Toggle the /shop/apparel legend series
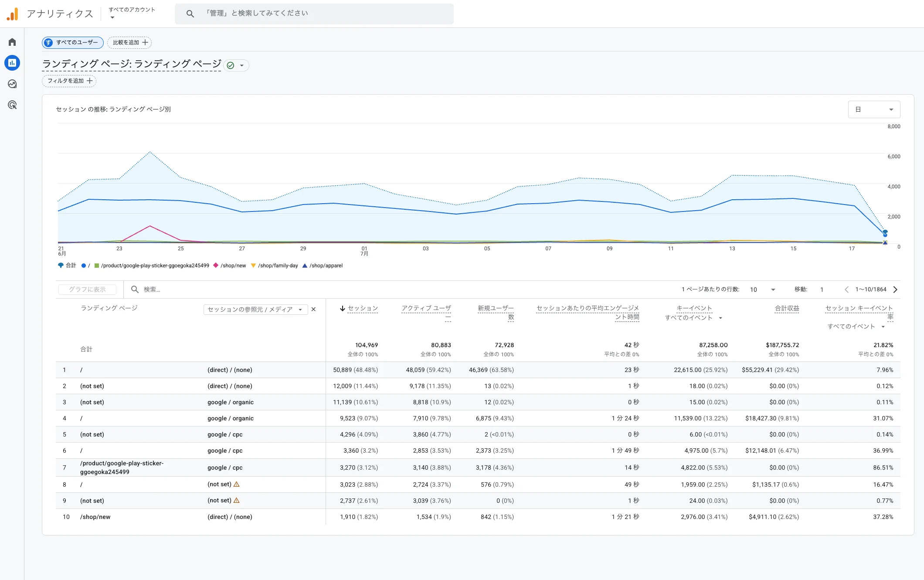Viewport: 924px width, 580px height. 323,266
